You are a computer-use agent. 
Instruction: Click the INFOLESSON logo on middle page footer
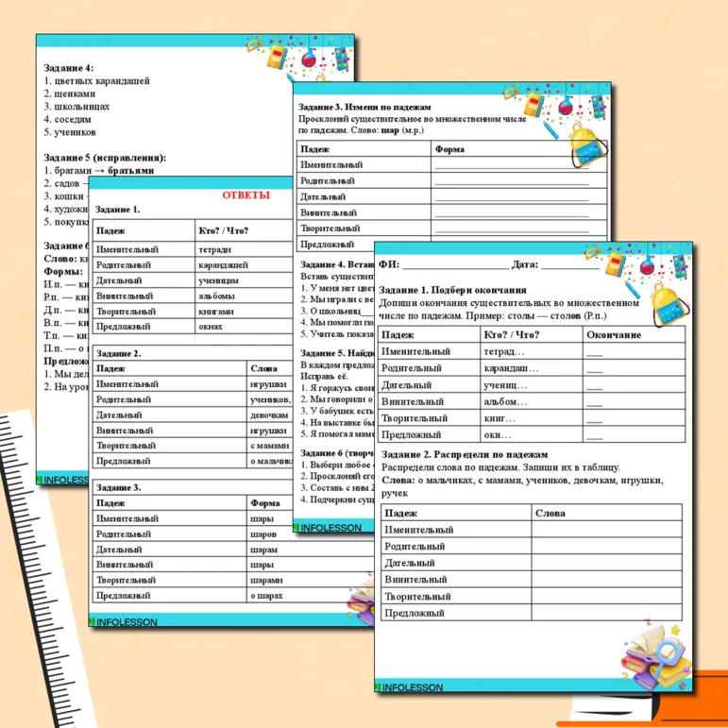point(328,528)
